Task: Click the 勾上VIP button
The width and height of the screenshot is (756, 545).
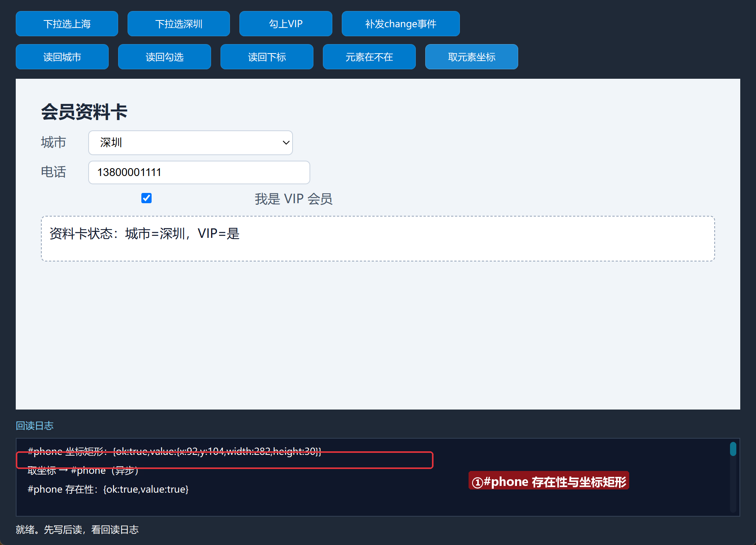Action: pyautogui.click(x=286, y=24)
